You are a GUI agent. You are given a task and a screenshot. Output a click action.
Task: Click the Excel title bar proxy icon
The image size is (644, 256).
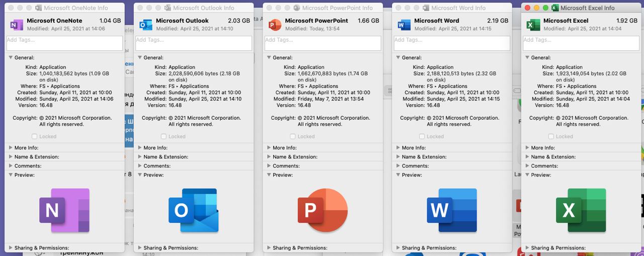(555, 8)
